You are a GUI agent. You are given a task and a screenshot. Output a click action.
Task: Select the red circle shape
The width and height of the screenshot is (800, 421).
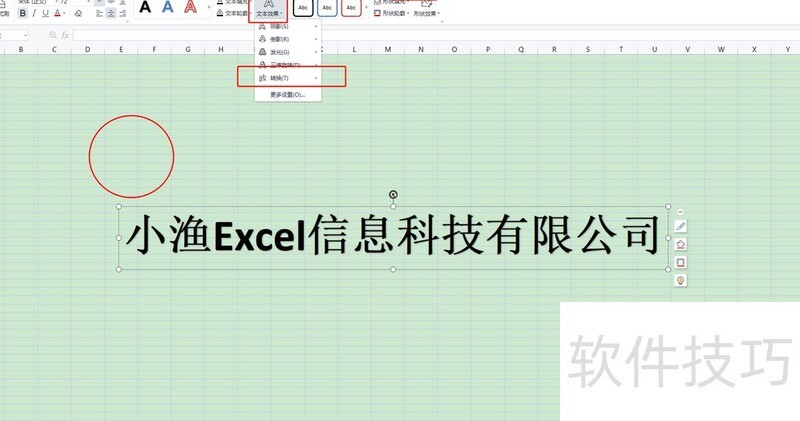(132, 156)
